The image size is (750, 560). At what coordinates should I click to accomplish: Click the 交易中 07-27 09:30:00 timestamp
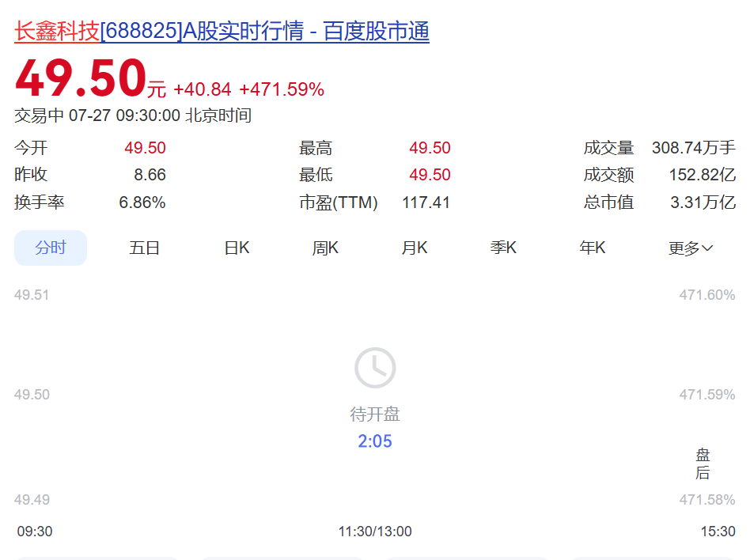click(133, 115)
